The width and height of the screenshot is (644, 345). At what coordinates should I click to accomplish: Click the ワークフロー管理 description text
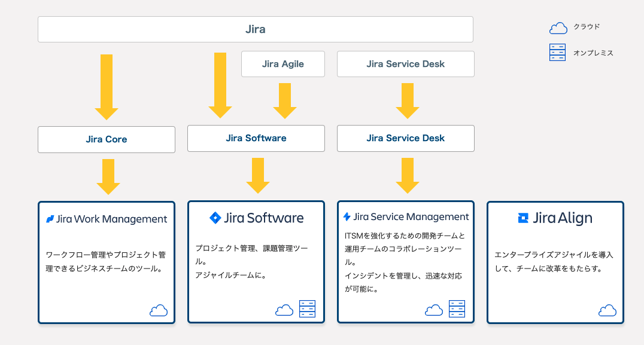105,262
